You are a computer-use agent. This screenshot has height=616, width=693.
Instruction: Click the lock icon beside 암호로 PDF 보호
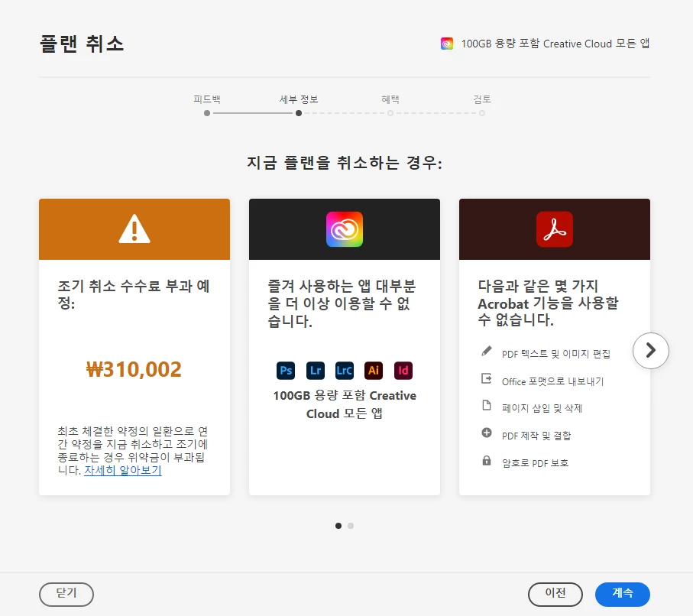point(486,460)
